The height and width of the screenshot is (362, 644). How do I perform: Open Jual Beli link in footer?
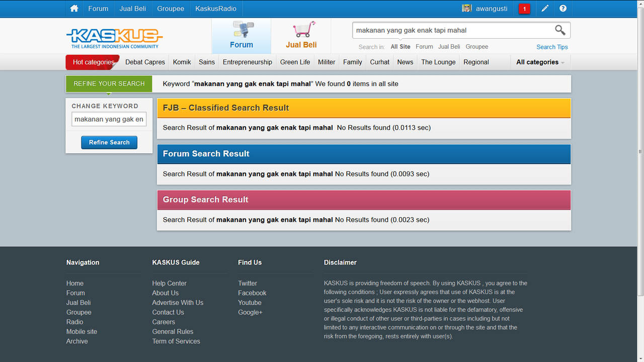pyautogui.click(x=78, y=303)
